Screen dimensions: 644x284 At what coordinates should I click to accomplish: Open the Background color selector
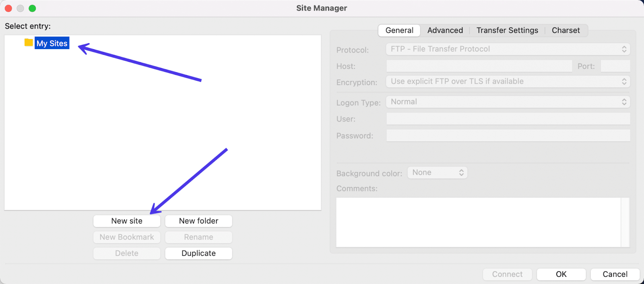point(437,172)
